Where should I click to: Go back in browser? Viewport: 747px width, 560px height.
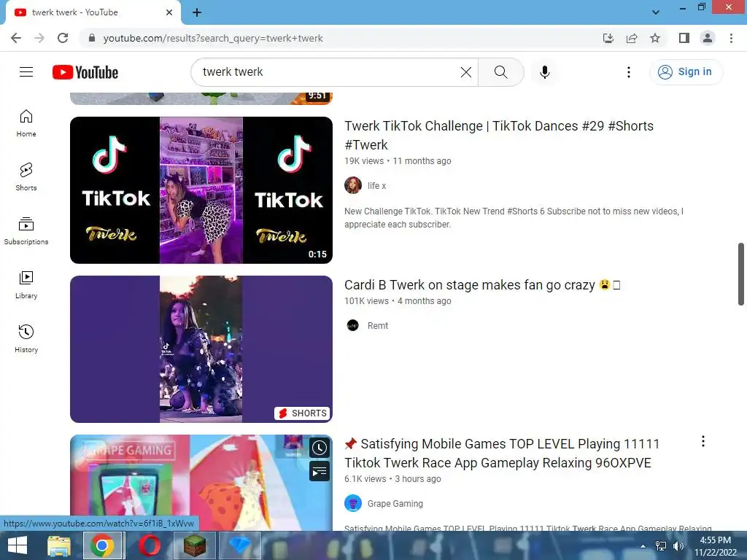pyautogui.click(x=16, y=38)
